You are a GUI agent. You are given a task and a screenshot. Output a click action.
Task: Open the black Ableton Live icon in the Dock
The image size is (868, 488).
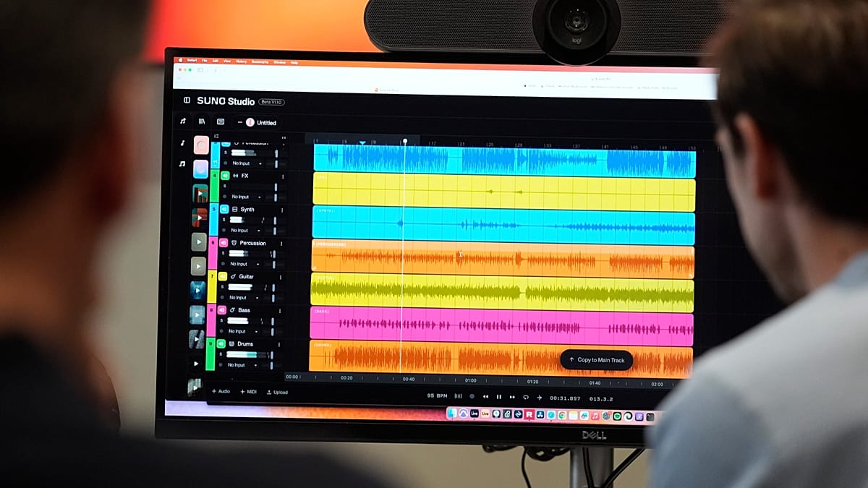[x=475, y=414]
